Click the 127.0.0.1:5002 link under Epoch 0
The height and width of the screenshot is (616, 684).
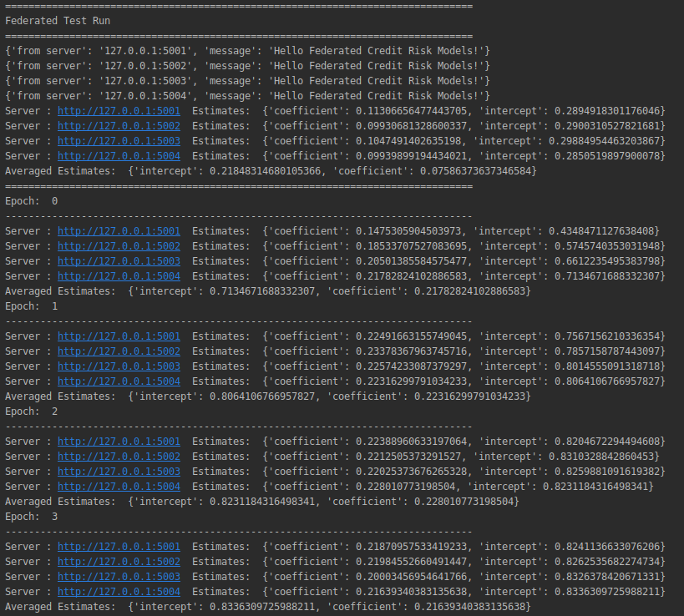coord(119,245)
